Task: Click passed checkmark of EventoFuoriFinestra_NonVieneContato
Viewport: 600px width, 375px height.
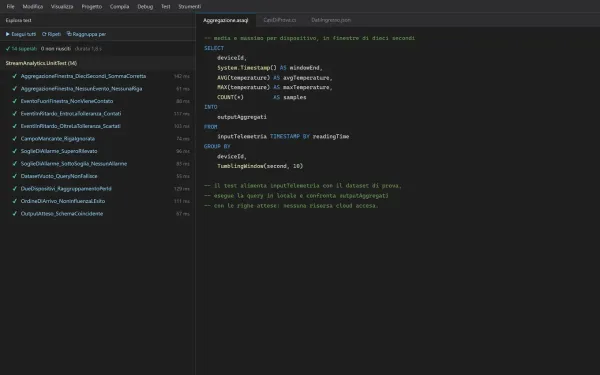Action: (15, 101)
